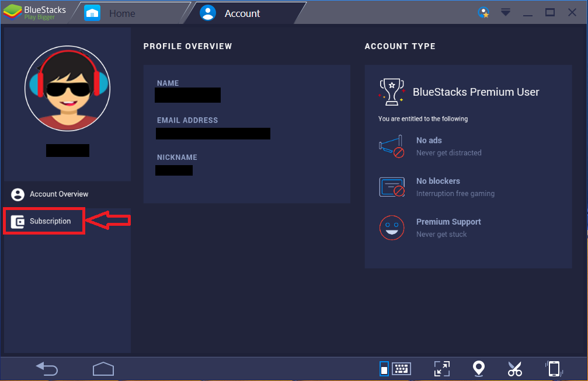The image size is (588, 381).
Task: Click the No blockers screen icon
Action: pos(392,187)
